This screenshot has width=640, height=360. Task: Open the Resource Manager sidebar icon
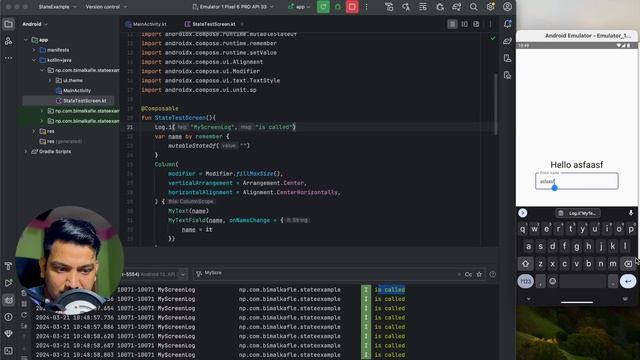click(x=8, y=41)
